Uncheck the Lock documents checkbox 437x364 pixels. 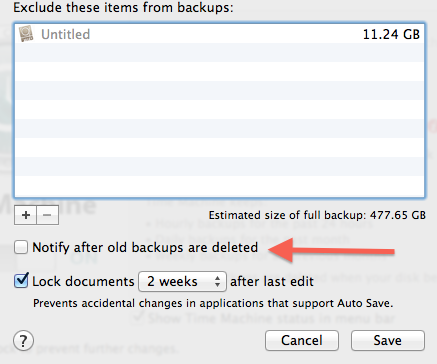(21, 281)
